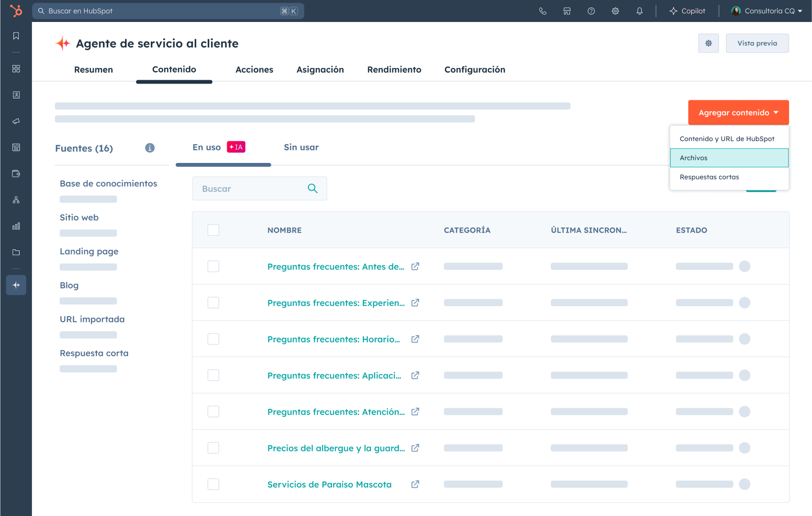Image resolution: width=812 pixels, height=516 pixels.
Task: Click the search magnifier in Buscar field
Action: [x=313, y=188]
